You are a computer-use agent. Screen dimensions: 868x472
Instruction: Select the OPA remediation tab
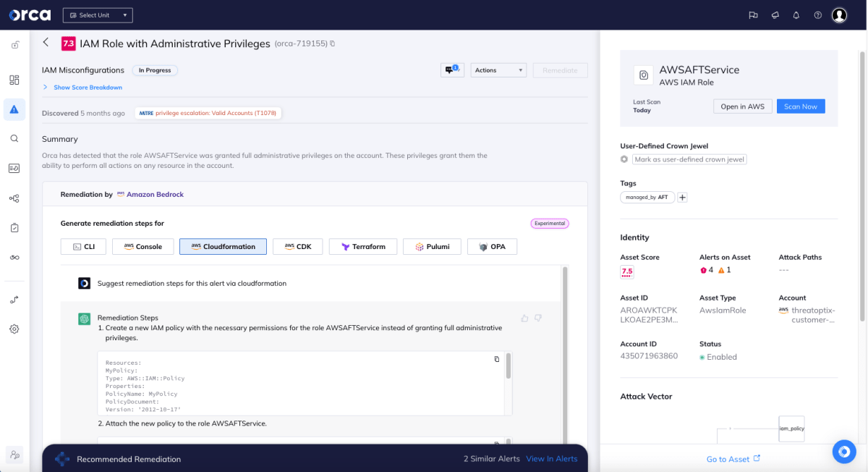[492, 247]
